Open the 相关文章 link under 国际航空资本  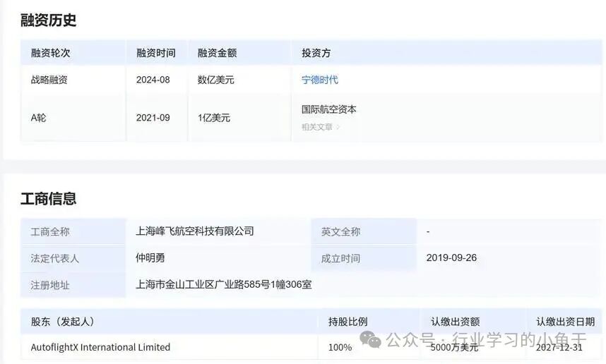click(x=317, y=127)
